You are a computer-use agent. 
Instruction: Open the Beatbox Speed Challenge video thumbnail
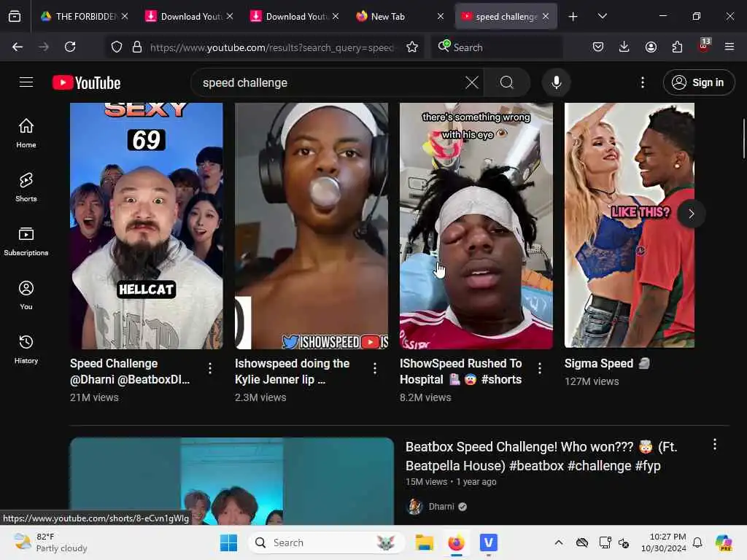pyautogui.click(x=232, y=481)
